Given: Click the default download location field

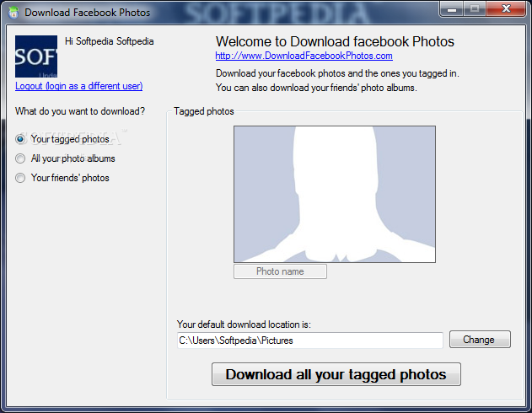Looking at the screenshot, I should [310, 341].
